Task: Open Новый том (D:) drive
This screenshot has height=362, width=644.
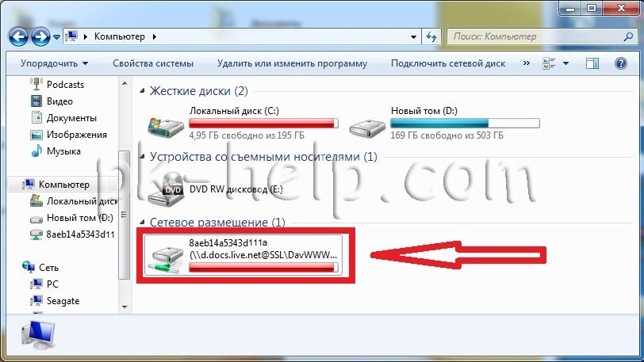Action: point(444,123)
